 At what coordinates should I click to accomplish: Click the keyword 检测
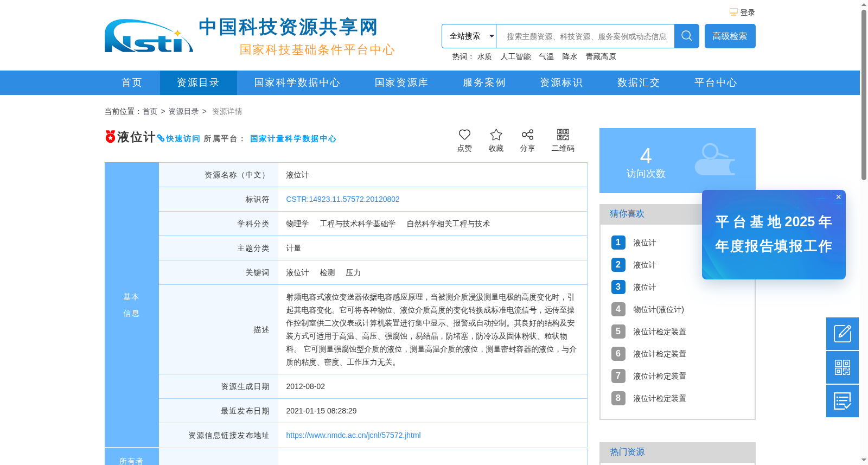(x=327, y=272)
